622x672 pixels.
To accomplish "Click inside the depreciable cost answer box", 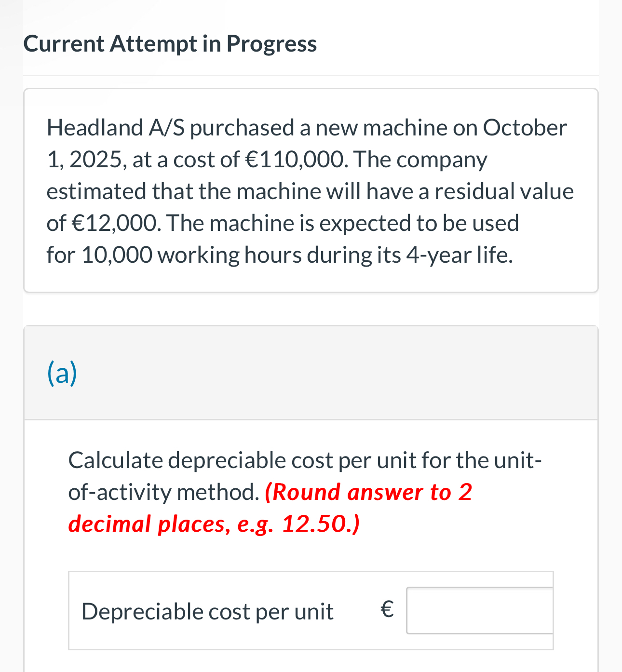I will pos(479,611).
